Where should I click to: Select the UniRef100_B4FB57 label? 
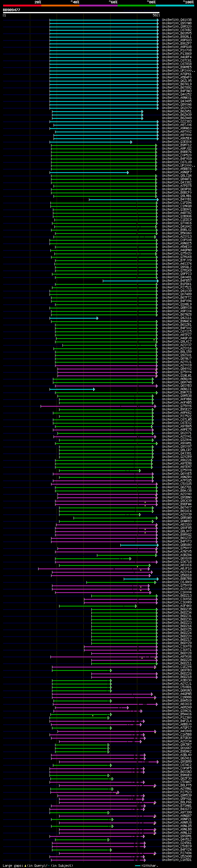[x=177, y=281]
